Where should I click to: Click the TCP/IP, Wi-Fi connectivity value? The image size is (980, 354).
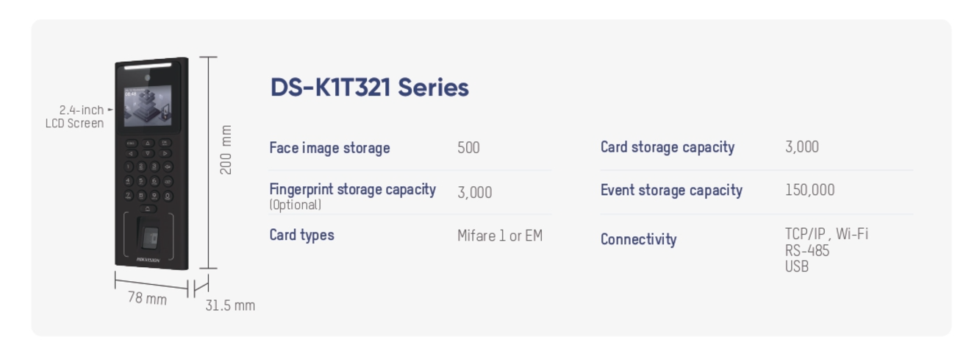coord(826,234)
